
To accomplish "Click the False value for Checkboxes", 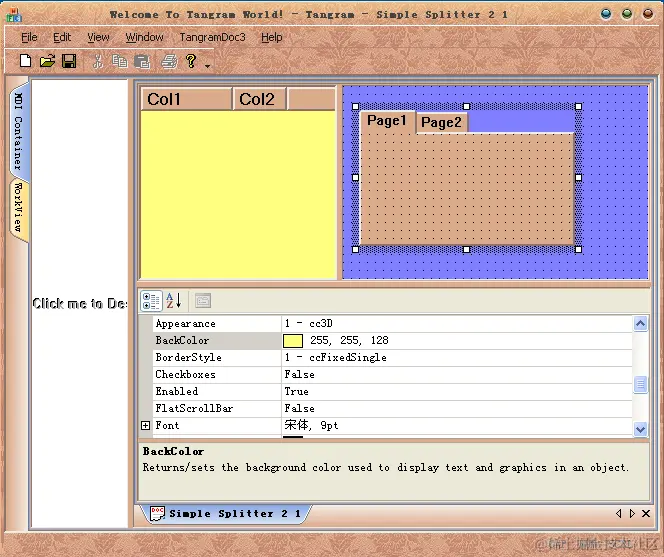I will coord(299,374).
